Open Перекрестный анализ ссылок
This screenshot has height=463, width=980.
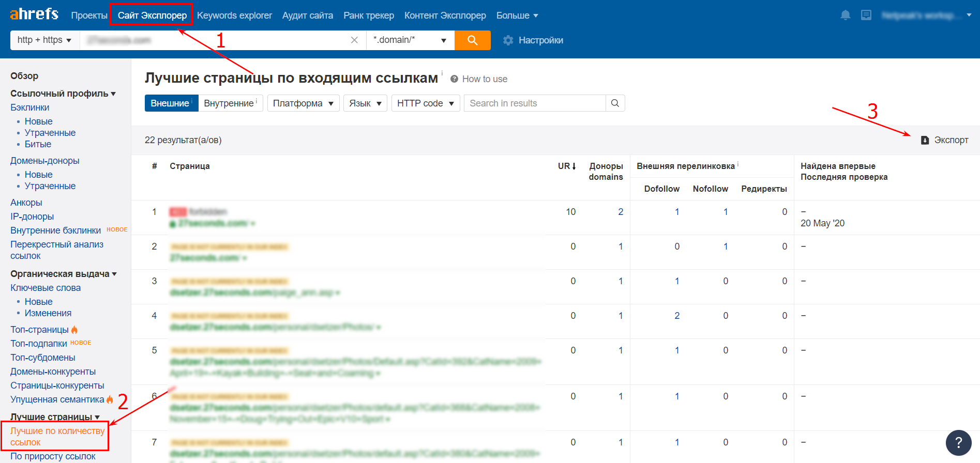click(57, 250)
